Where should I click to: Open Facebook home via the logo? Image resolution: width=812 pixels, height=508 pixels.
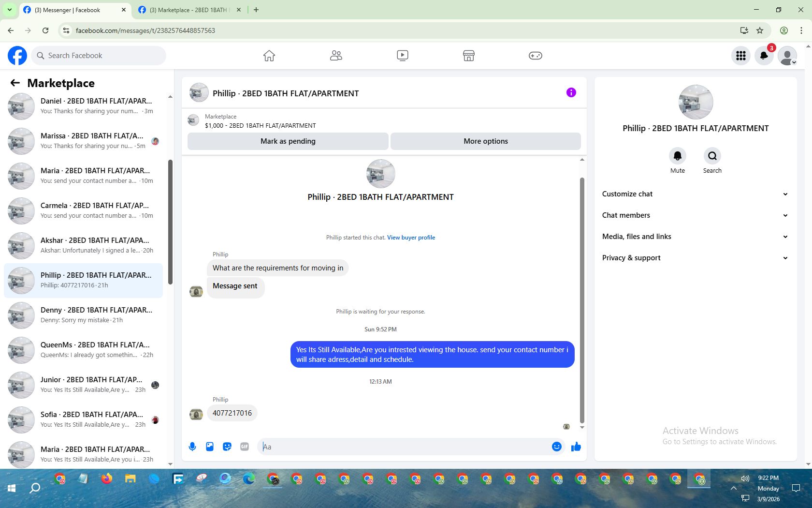click(17, 56)
